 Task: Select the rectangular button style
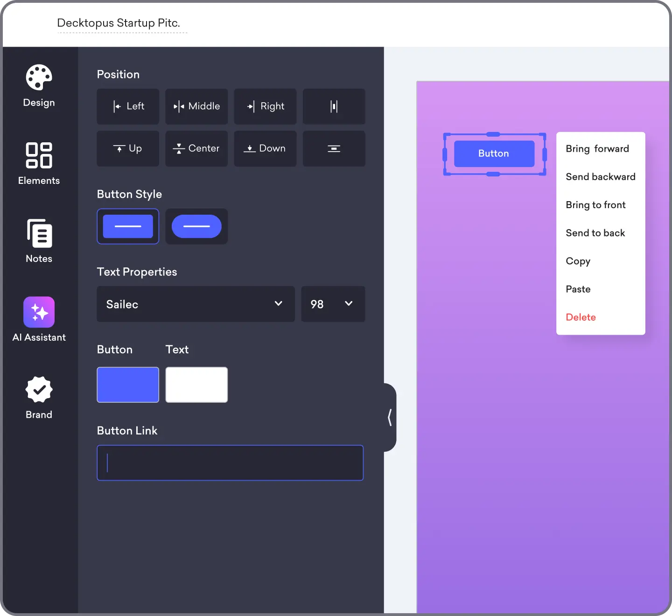point(128,226)
